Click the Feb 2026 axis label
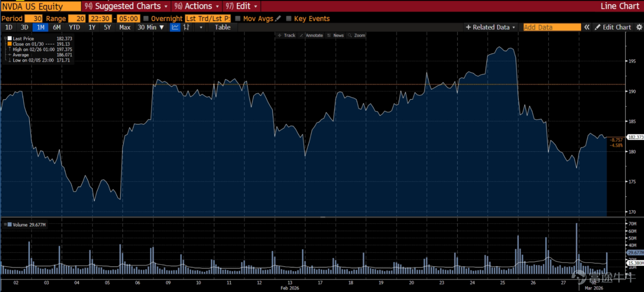The height and width of the screenshot is (292, 644). pos(290,288)
